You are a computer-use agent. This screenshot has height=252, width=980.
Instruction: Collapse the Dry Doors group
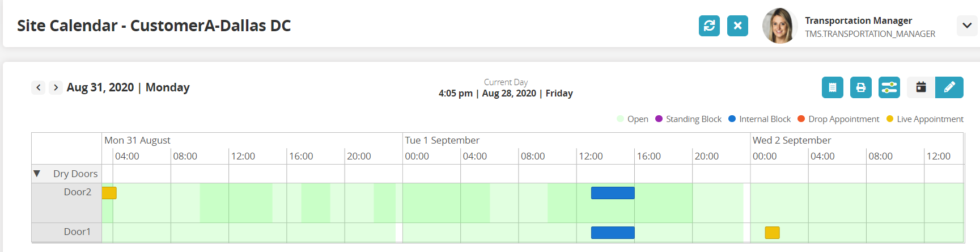37,174
